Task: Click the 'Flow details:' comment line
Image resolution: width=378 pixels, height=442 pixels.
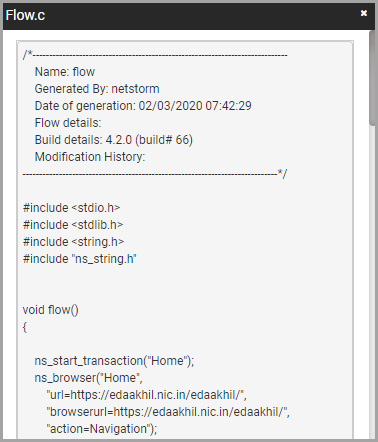Action: tap(68, 123)
